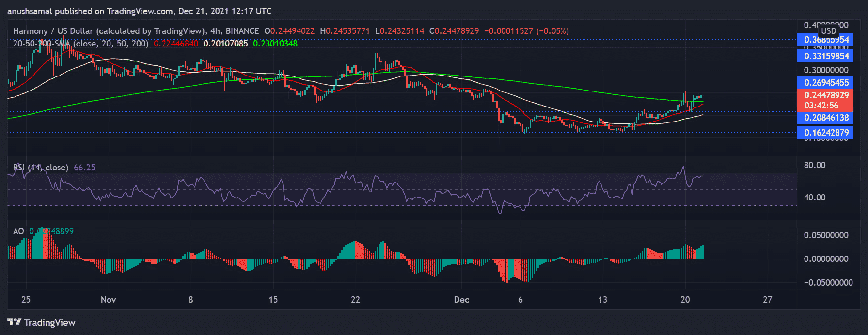This screenshot has height=335, width=868.
Task: Click the Dec label on time axis
Action: click(x=461, y=300)
